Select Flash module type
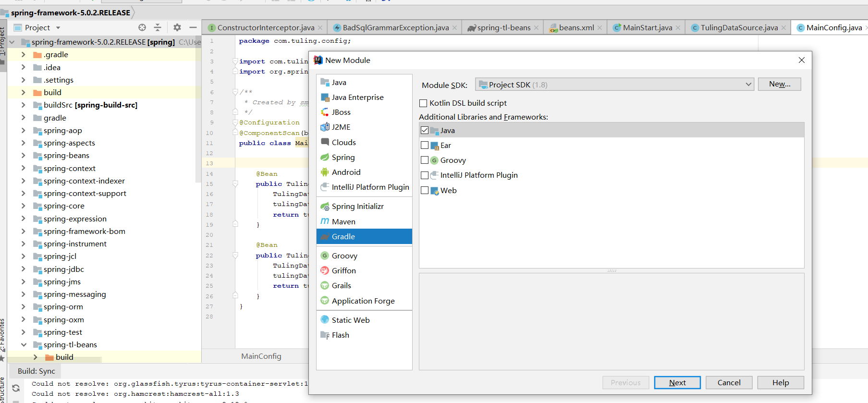 (x=364, y=335)
